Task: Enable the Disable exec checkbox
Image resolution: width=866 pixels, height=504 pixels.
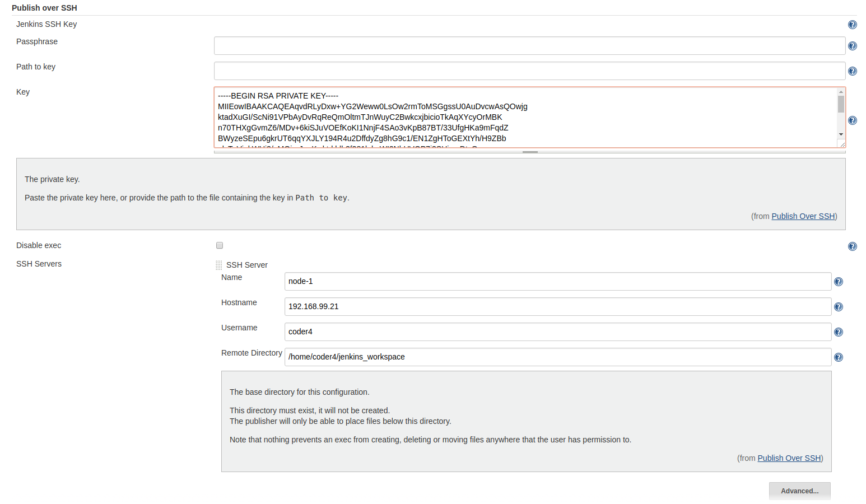Action: [x=220, y=245]
